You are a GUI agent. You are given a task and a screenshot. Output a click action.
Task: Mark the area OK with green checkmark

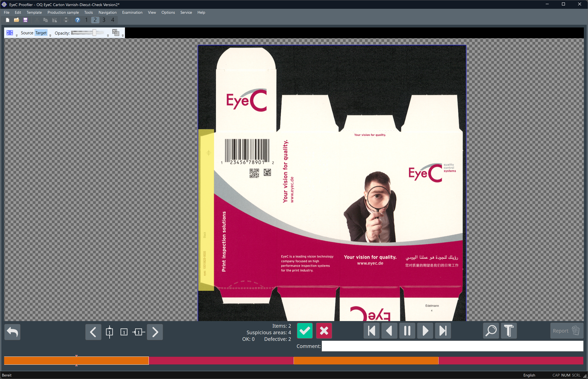305,331
